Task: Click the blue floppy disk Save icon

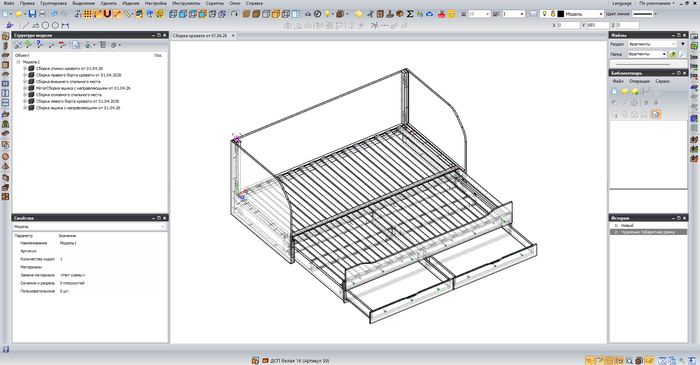Action: (x=32, y=14)
